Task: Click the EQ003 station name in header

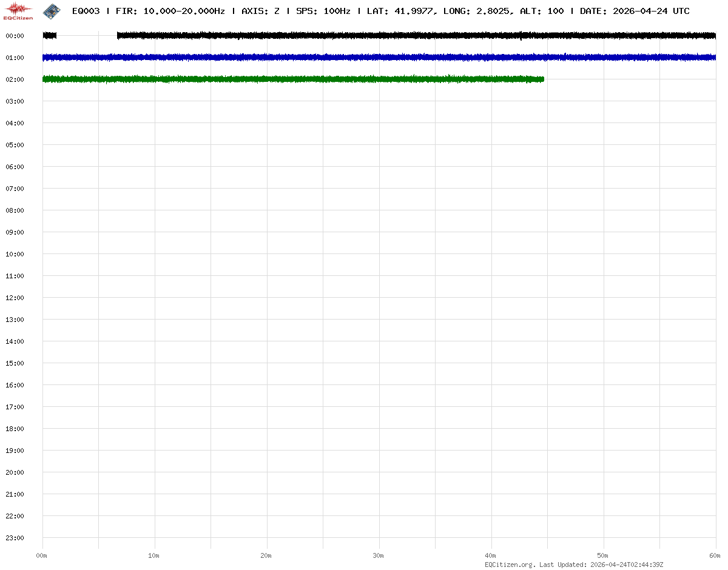Action: click(x=86, y=11)
